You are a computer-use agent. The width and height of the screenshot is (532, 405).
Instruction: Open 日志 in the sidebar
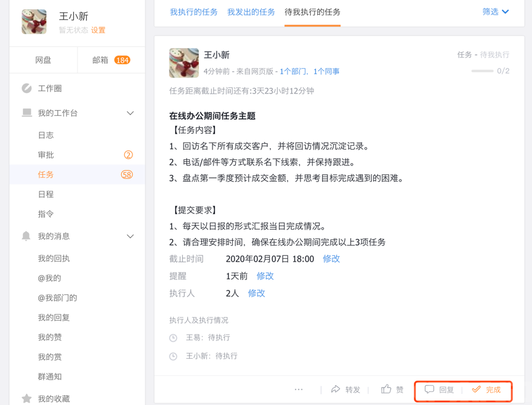(46, 135)
